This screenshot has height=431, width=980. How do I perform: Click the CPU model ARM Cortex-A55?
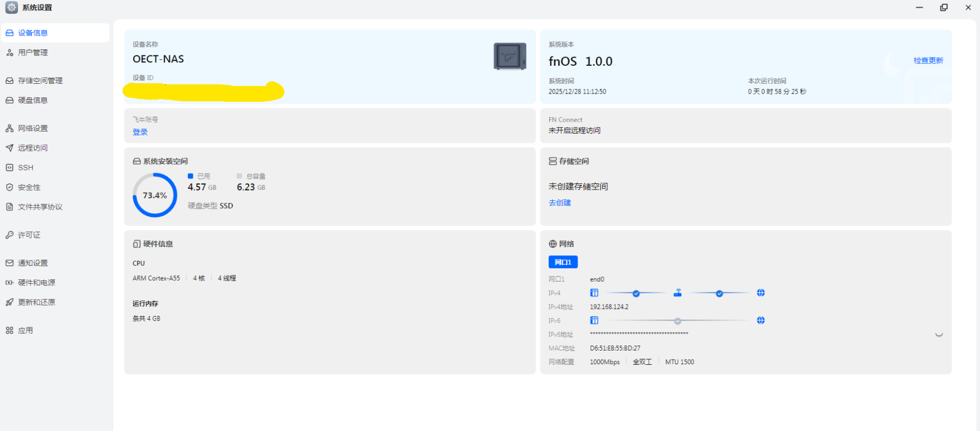pyautogui.click(x=156, y=278)
